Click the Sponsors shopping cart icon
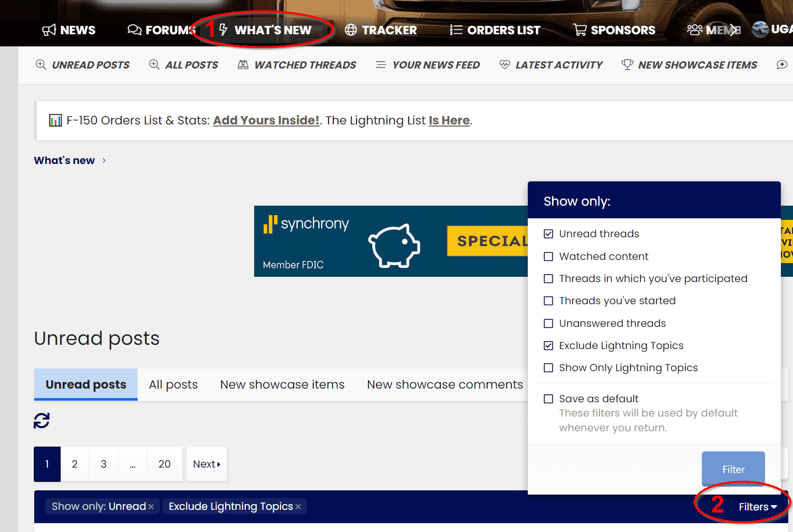 coord(579,30)
